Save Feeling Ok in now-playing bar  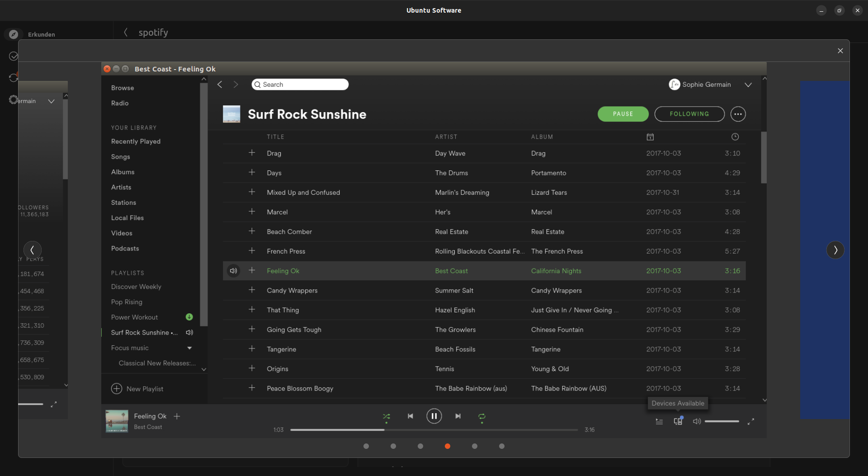[177, 416]
